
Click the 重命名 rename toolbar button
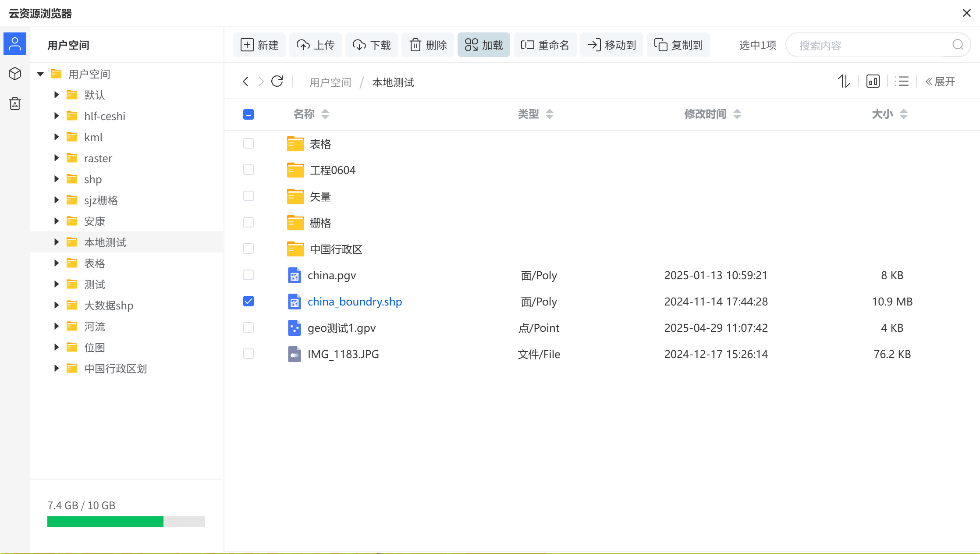pos(545,45)
